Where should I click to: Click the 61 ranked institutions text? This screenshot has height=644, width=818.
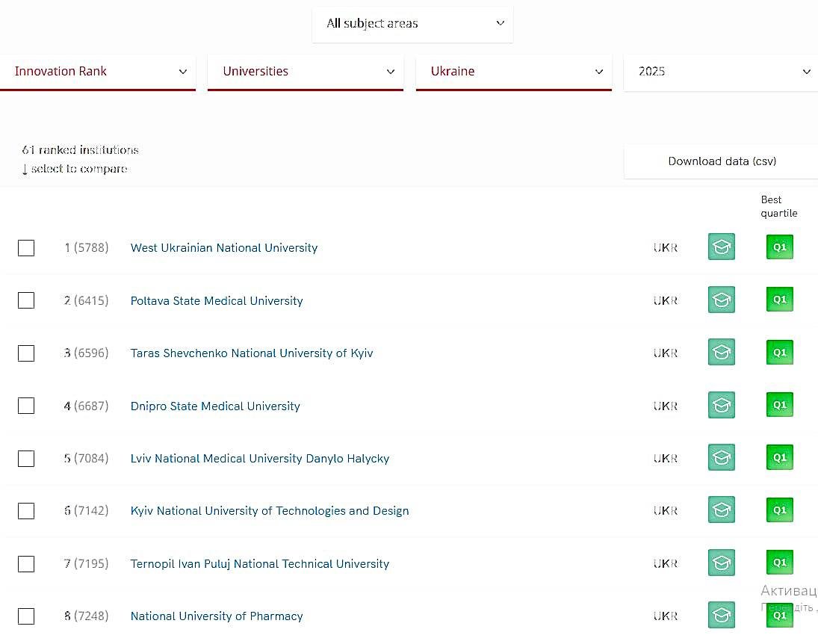(81, 150)
